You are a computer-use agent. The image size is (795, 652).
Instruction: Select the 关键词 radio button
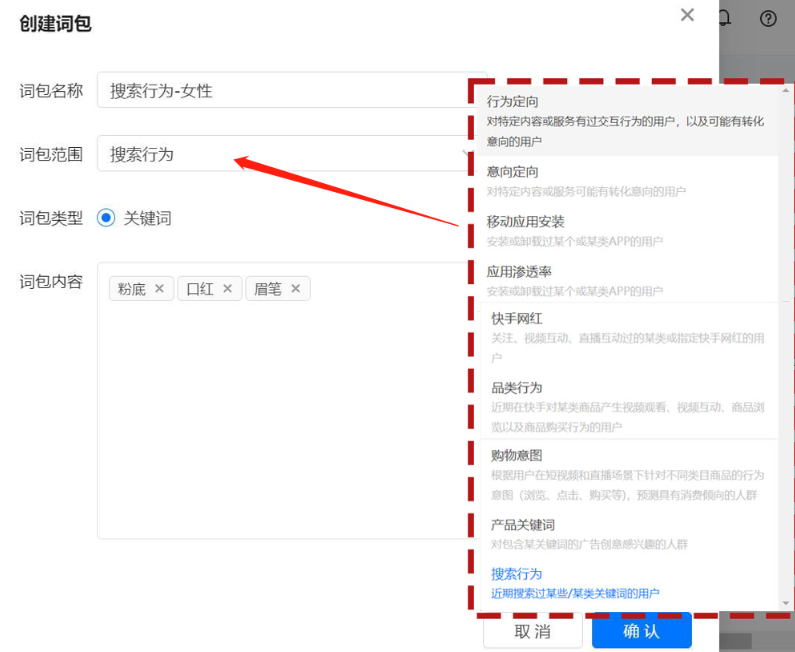[x=107, y=218]
